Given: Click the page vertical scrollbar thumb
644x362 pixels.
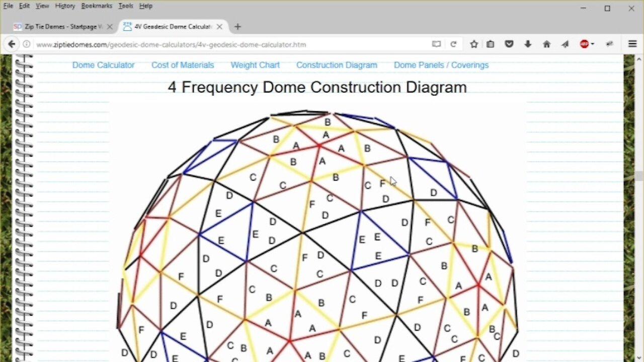Looking at the screenshot, I should 639,176.
